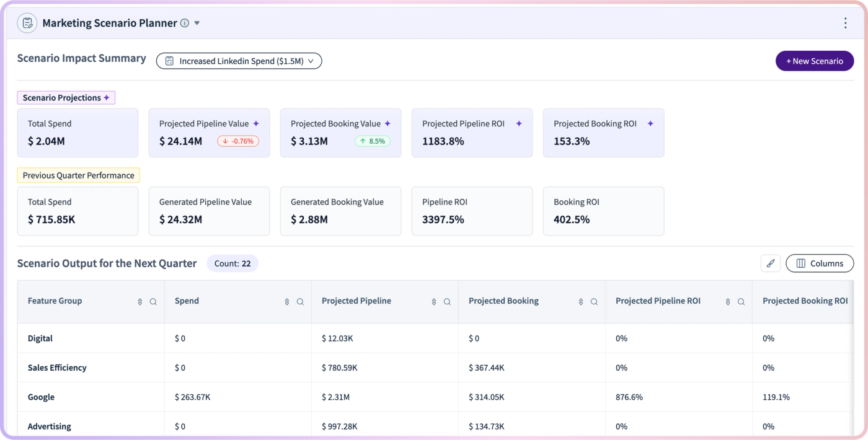Viewport: 868px width, 440px height.
Task: Click the Google row in the table
Action: (x=434, y=397)
